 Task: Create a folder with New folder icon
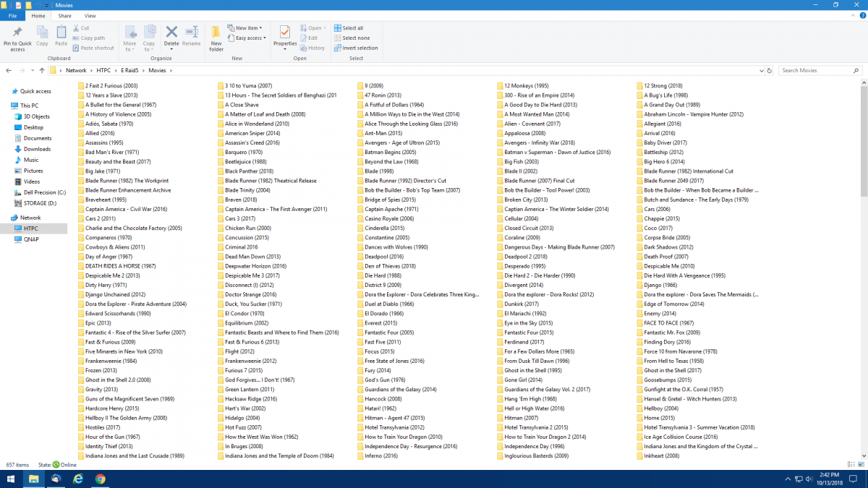click(216, 38)
